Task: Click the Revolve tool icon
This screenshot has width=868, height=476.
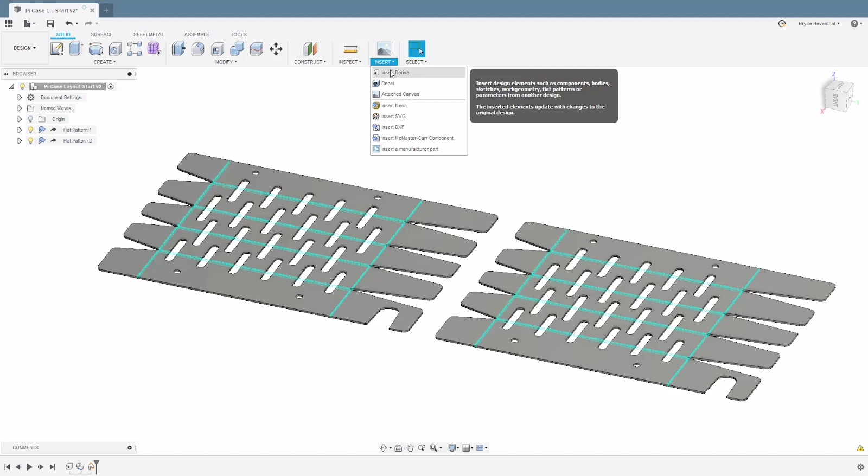Action: coord(95,49)
